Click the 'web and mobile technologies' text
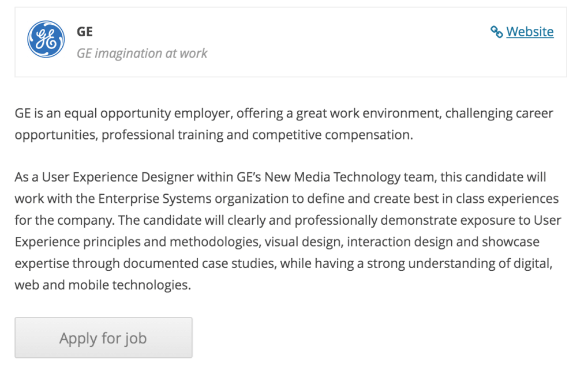Screen dimensions: 588x374 coord(102,285)
